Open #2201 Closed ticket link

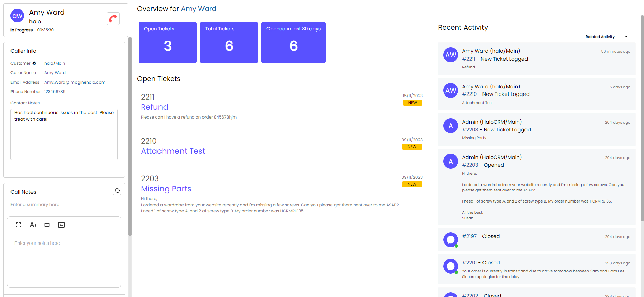click(469, 263)
